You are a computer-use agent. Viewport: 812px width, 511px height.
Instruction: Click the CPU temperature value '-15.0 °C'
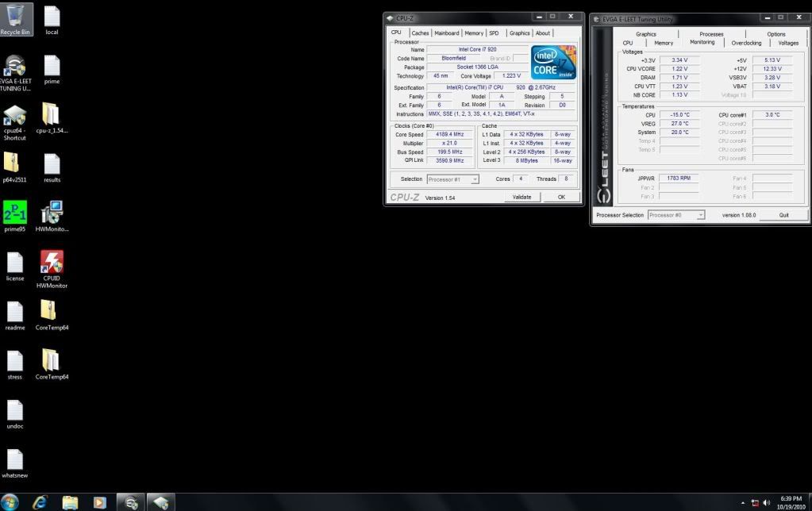[x=679, y=115]
